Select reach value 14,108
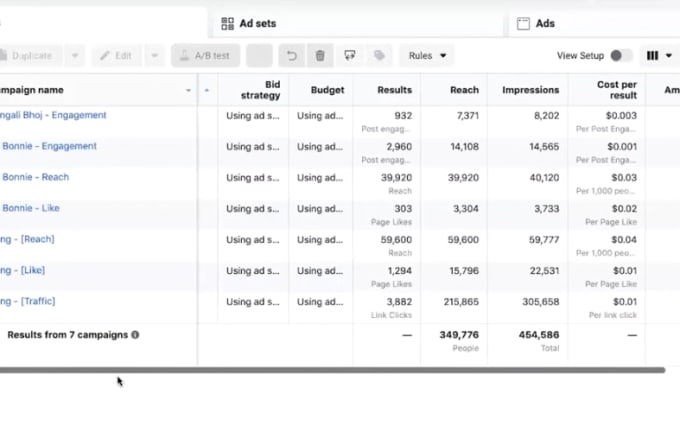This screenshot has width=680, height=425. pos(464,147)
